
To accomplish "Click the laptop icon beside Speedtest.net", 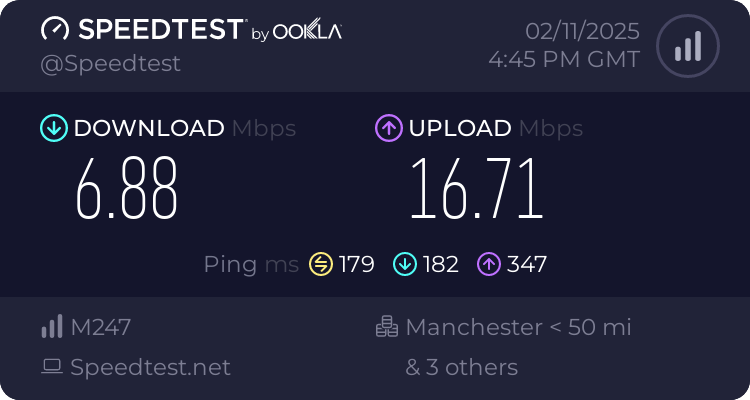I will [x=52, y=367].
